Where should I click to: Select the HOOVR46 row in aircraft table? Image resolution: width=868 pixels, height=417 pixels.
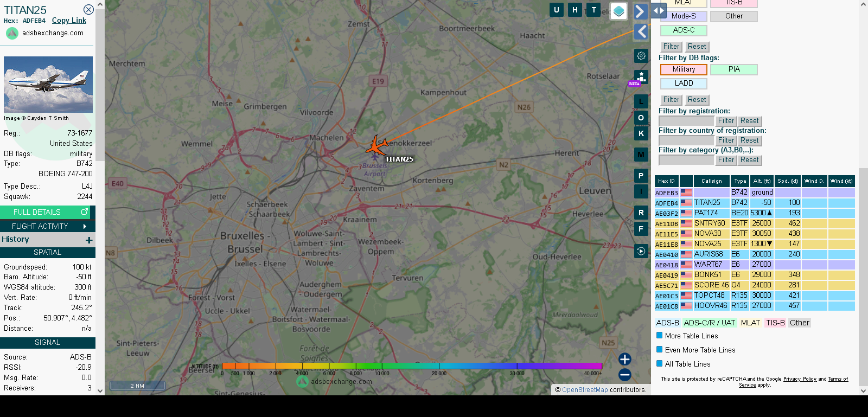(755, 306)
